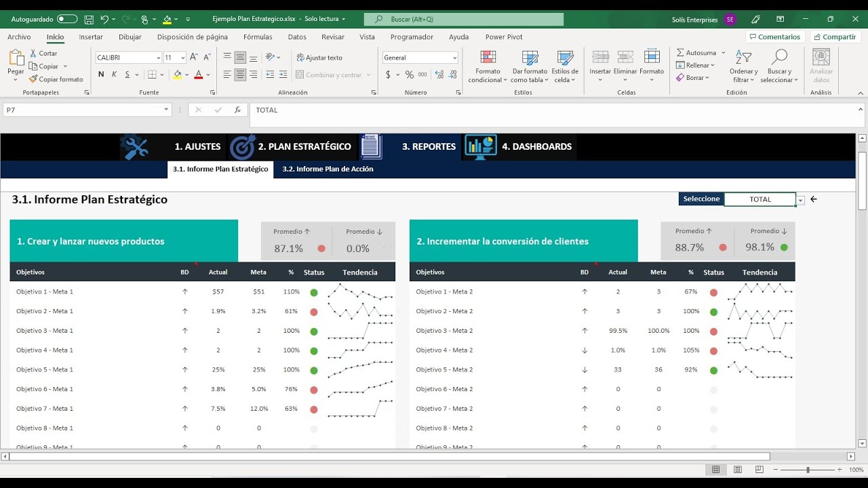Align text to the right
The width and height of the screenshot is (868, 488).
tap(253, 75)
